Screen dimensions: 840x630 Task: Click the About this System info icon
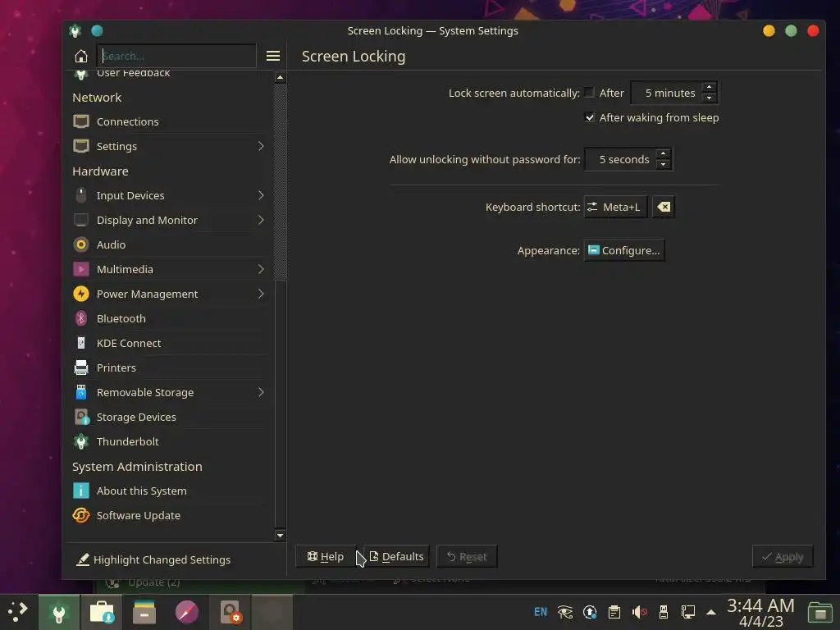point(81,491)
